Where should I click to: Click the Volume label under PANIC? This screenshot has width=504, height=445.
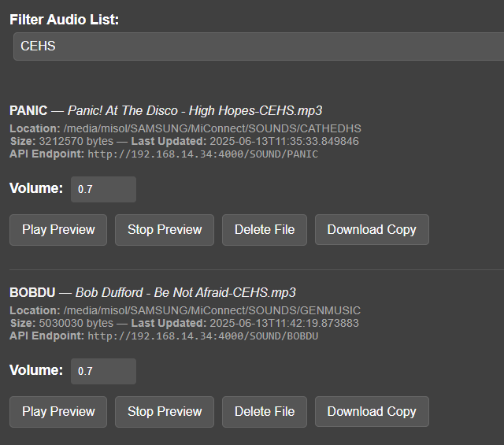[36, 188]
